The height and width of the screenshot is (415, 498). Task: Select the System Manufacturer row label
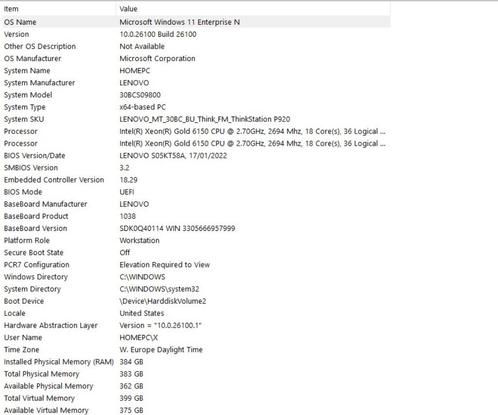(x=39, y=83)
